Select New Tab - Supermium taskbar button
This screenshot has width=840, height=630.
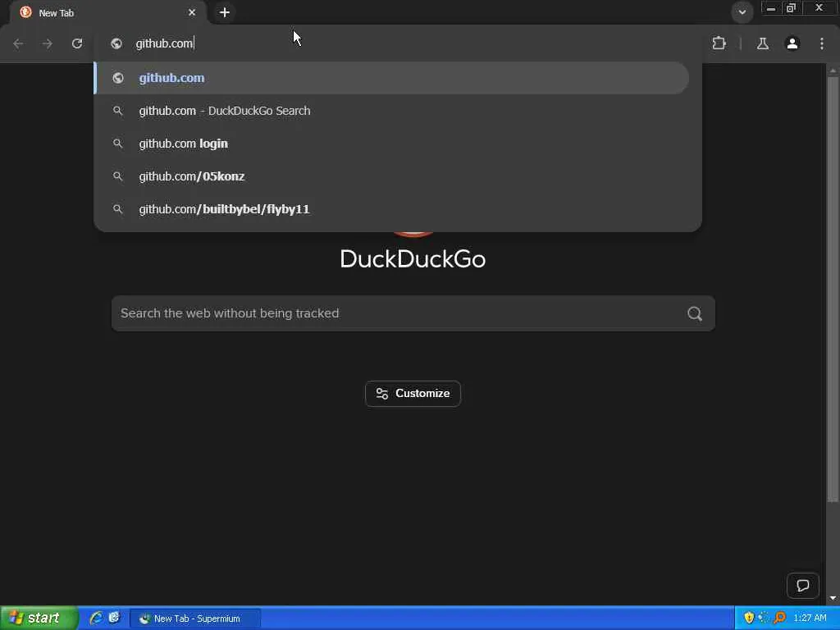[x=195, y=619]
